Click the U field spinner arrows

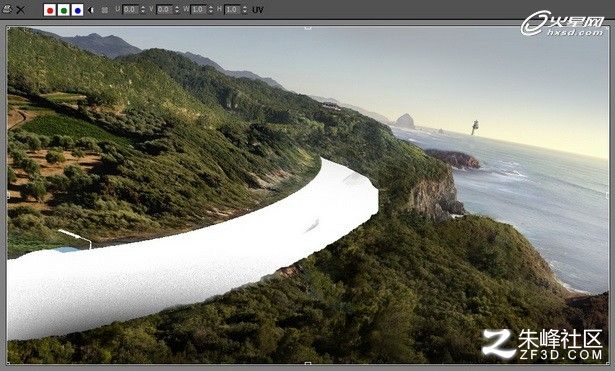click(143, 10)
